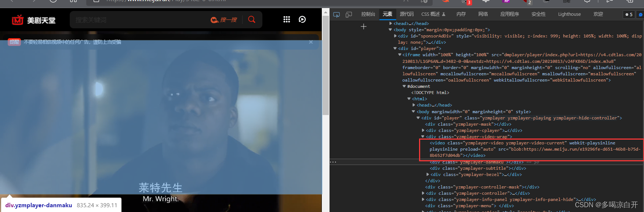Toggle device emulation icon in DevTools
The image size is (644, 212).
coord(349,14)
